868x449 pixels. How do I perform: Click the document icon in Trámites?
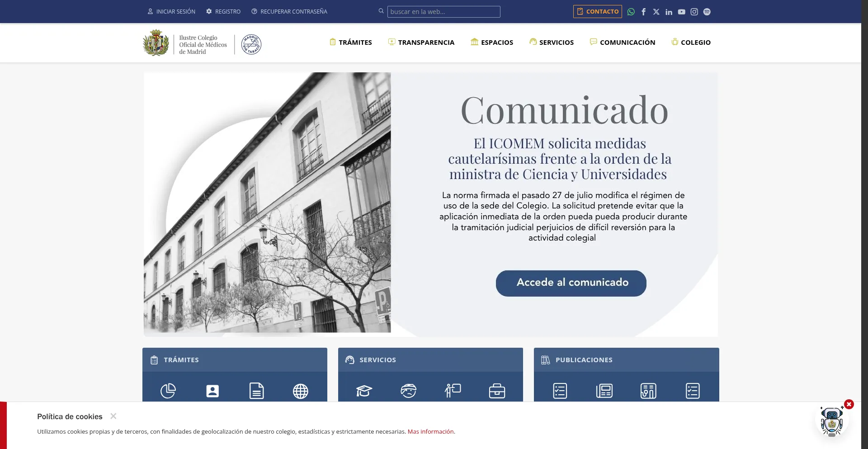257,391
